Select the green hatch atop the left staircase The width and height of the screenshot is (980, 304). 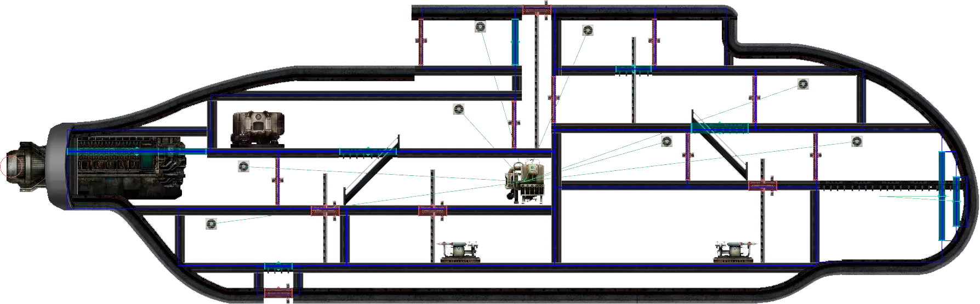click(x=368, y=152)
